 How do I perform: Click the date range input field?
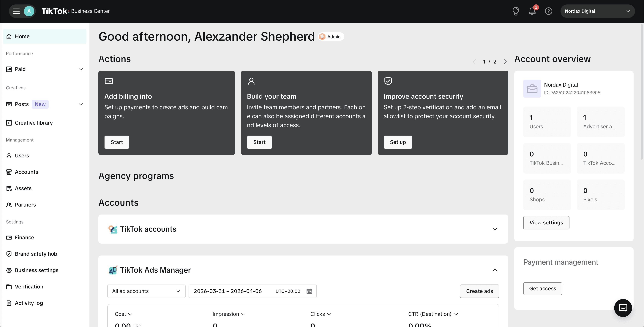point(228,291)
